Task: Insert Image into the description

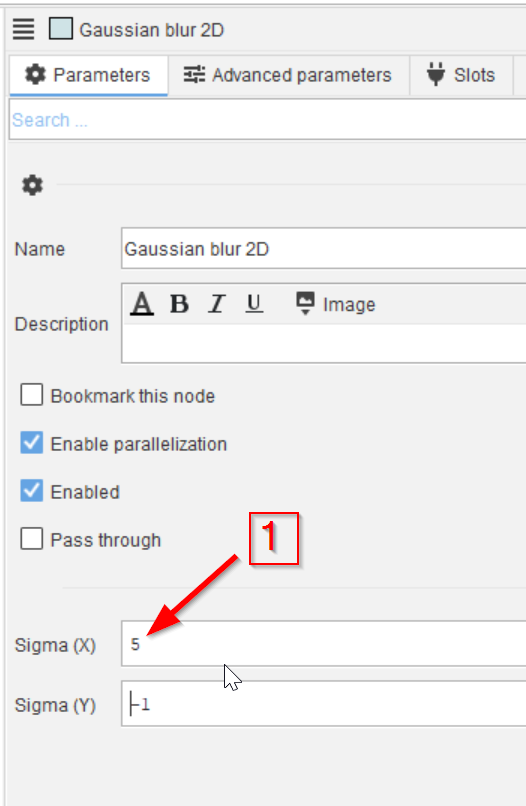Action: pos(335,304)
